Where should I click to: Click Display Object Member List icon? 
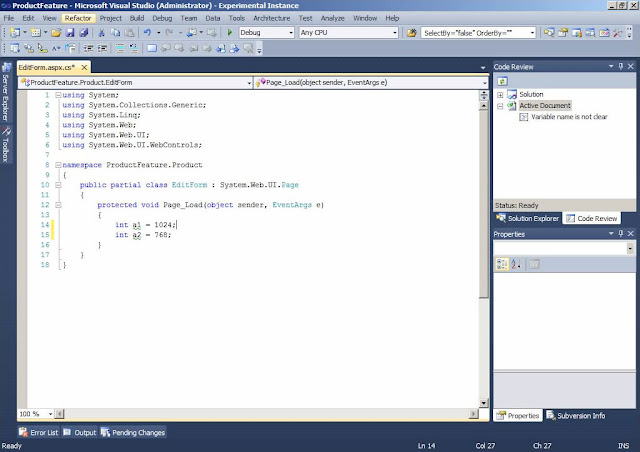pos(15,49)
